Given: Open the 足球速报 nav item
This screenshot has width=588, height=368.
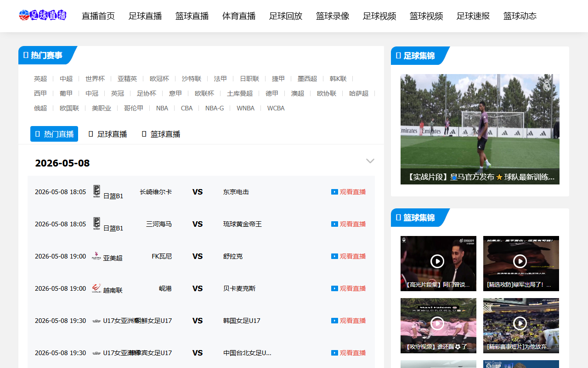Looking at the screenshot, I should tap(473, 16).
